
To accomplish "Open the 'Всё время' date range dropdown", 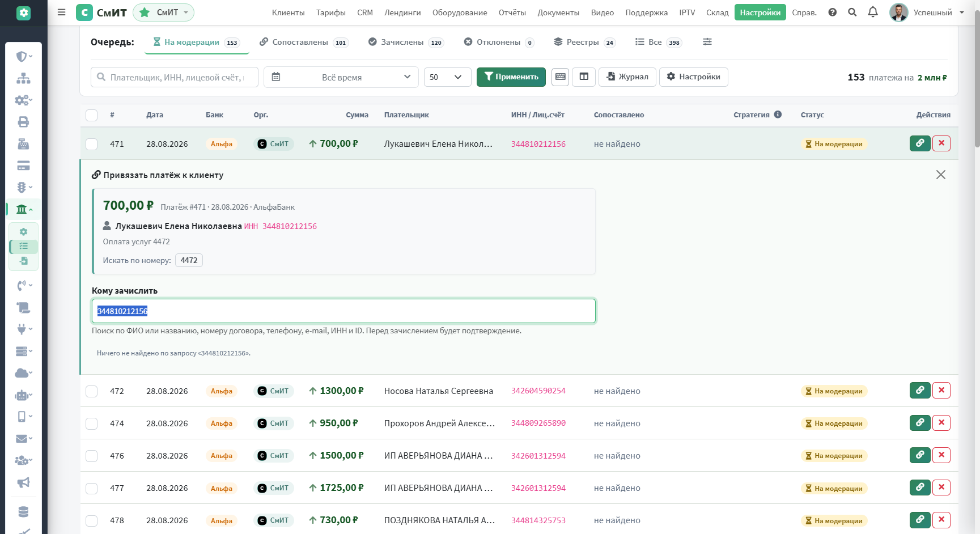I will (x=341, y=77).
